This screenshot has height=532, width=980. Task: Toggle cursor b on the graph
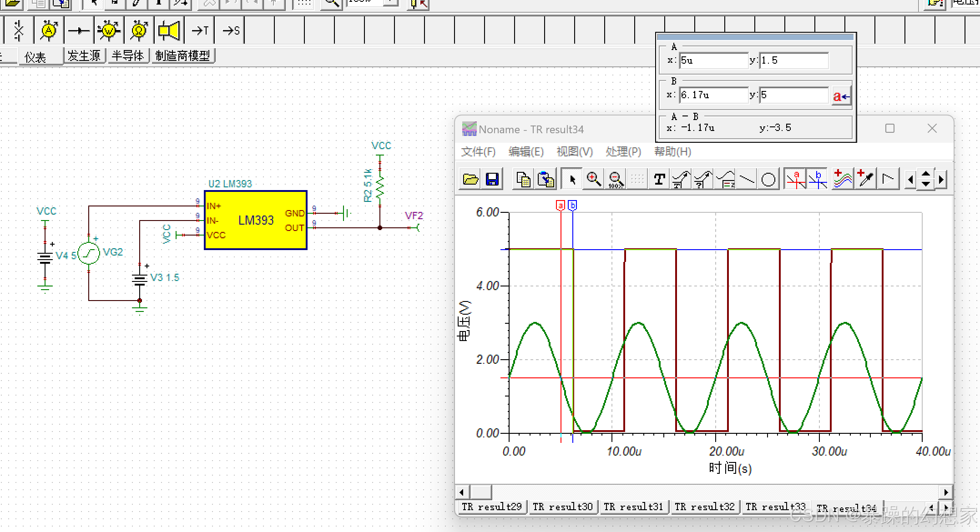pyautogui.click(x=818, y=180)
